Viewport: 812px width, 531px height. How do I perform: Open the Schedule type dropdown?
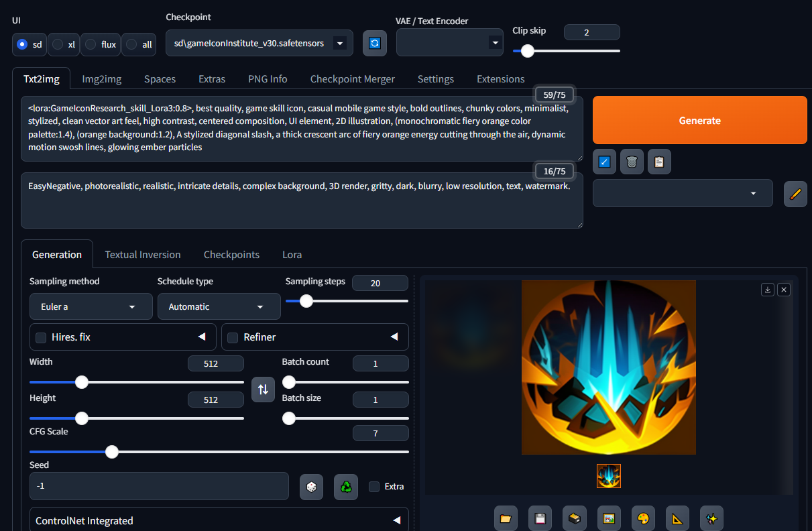point(219,306)
